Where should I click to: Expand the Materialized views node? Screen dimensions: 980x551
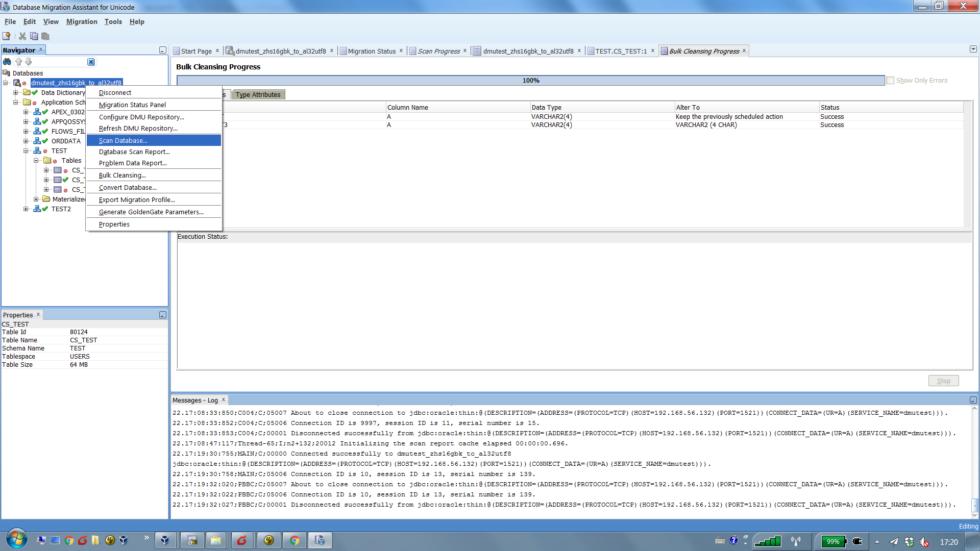point(36,199)
